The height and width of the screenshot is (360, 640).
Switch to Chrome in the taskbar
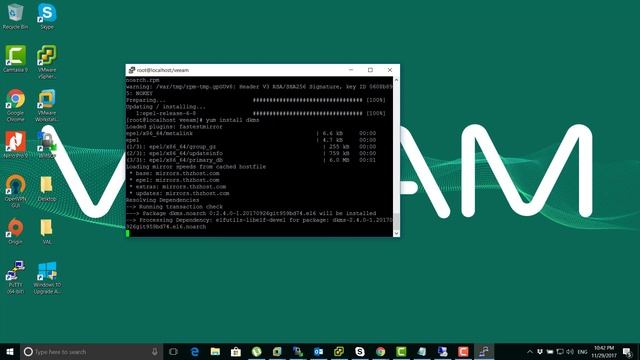(380, 351)
